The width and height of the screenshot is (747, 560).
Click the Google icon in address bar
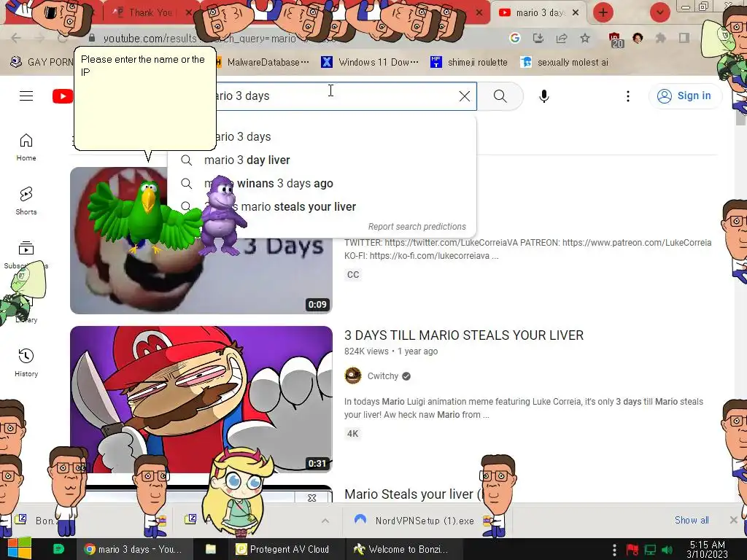(x=514, y=38)
